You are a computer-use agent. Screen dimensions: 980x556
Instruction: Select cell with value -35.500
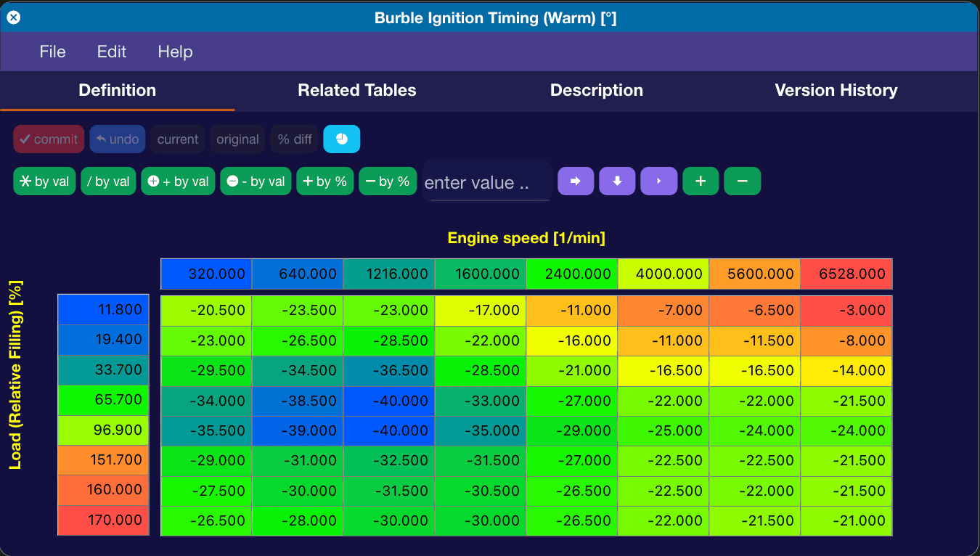click(x=206, y=430)
